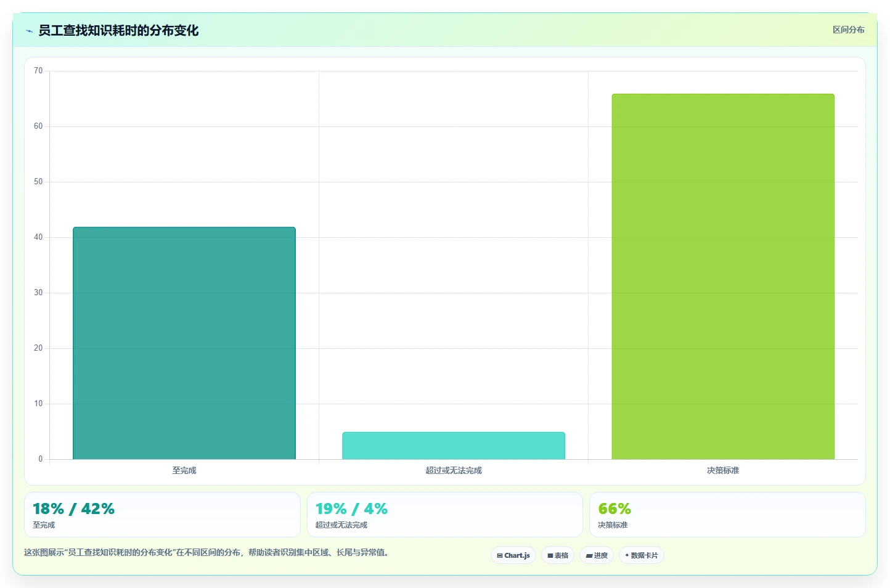Click the y-axis value 50
Image resolution: width=890 pixels, height=588 pixels.
point(38,182)
